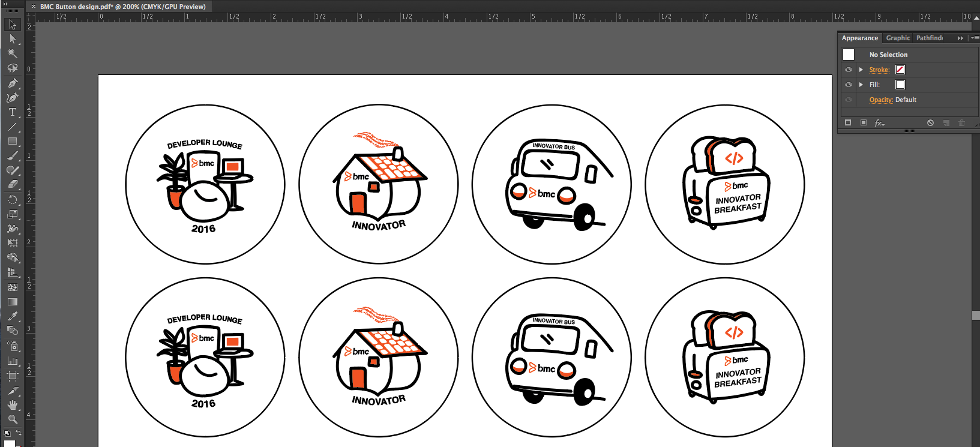Viewport: 980px width, 447px height.
Task: Select the Mesh tool
Action: [x=12, y=287]
